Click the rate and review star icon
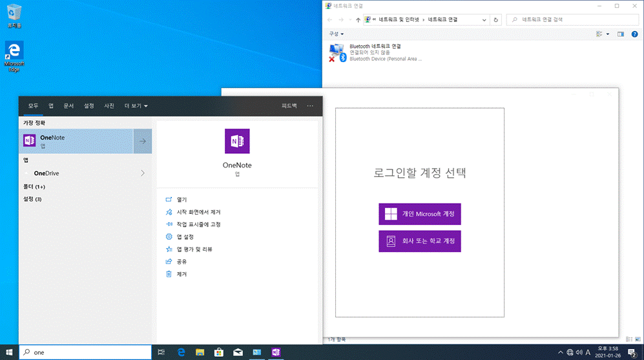This screenshot has height=360, width=644. (169, 249)
